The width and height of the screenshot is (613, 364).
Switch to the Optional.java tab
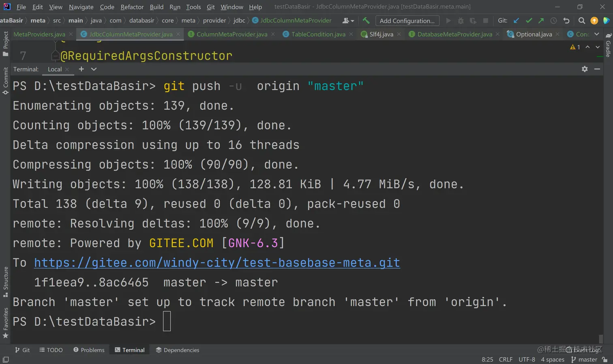click(534, 34)
